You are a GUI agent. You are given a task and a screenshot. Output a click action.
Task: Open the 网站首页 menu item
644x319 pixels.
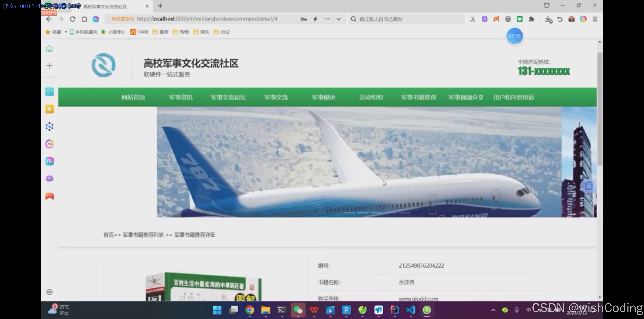click(x=133, y=97)
